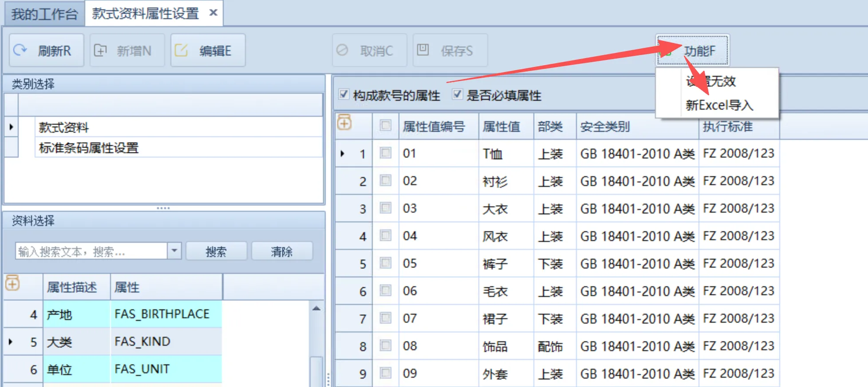Click the Edit (编辑E) pencil icon
Screen dimensions: 868x387
point(181,50)
